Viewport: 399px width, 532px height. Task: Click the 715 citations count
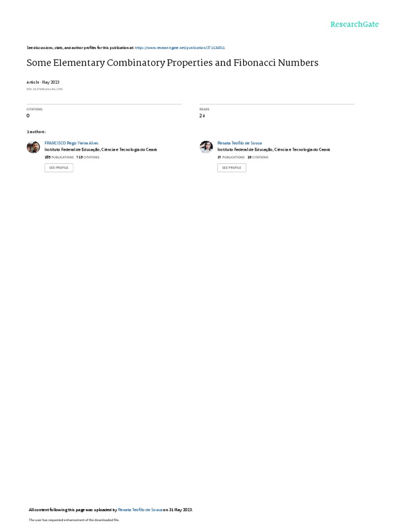pos(88,157)
